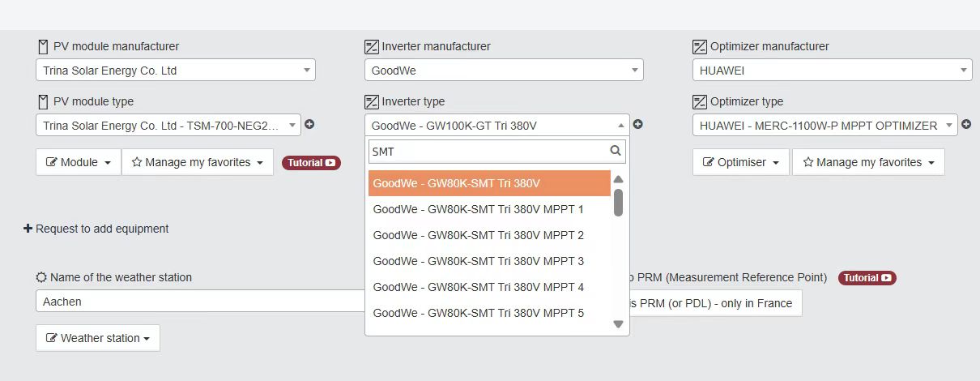Click the plus icon beside PV module type
This screenshot has width=980, height=381.
(309, 125)
